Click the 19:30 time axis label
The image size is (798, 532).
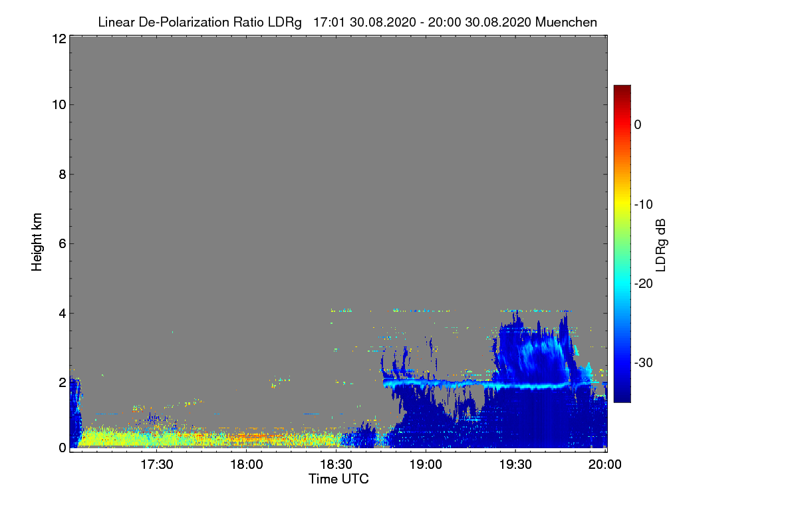[516, 464]
